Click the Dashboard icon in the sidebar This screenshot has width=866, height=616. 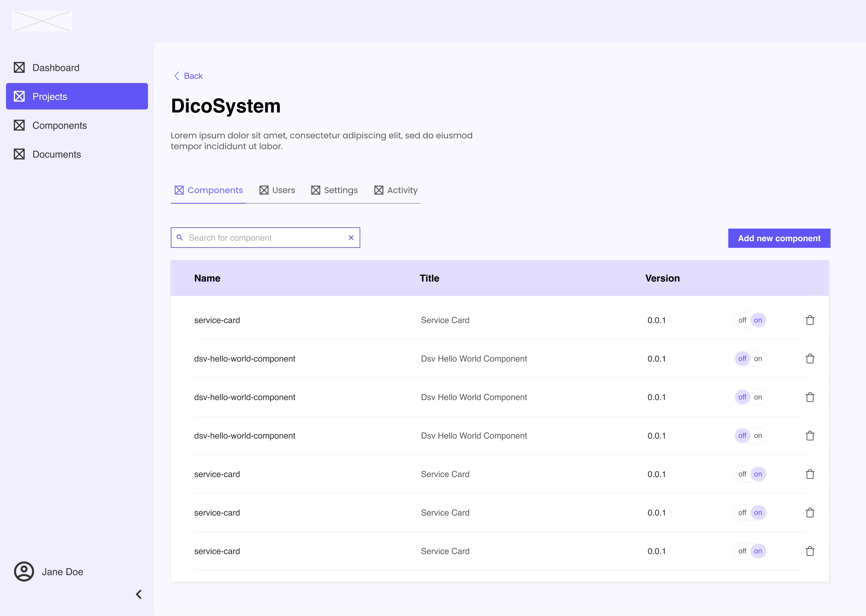click(x=19, y=67)
